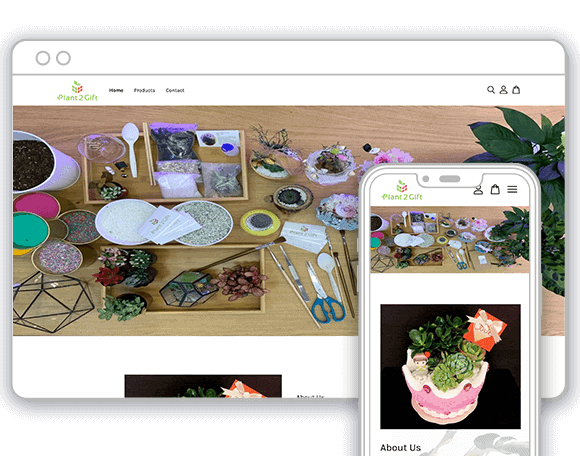Viewport: 580px width, 456px height.
Task: Click the desktop terrarium supplies hero banner
Action: pos(185,221)
